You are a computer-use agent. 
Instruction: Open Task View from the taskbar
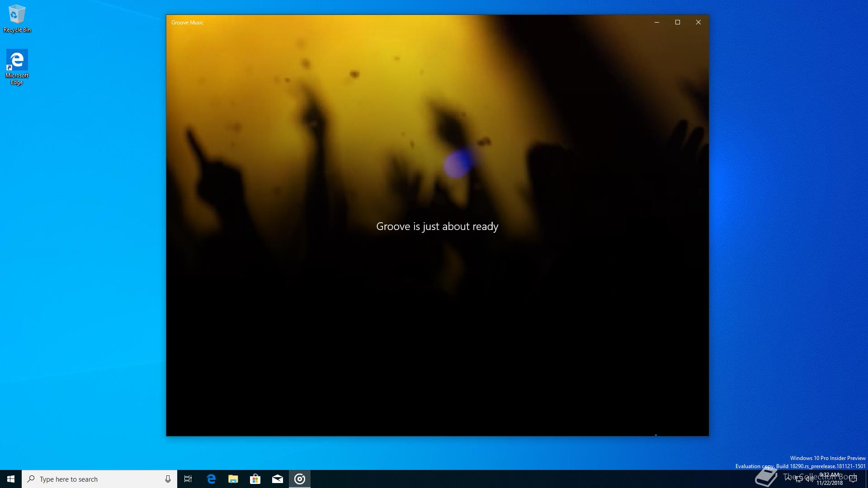(188, 479)
